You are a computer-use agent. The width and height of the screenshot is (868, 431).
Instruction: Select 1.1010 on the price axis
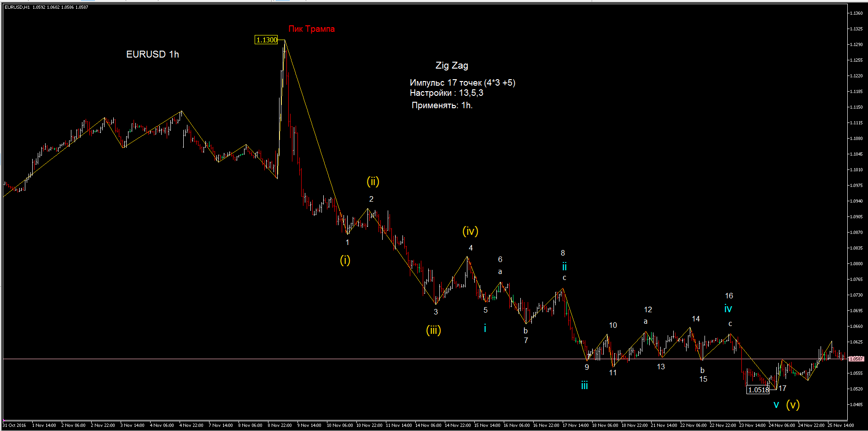pyautogui.click(x=856, y=169)
